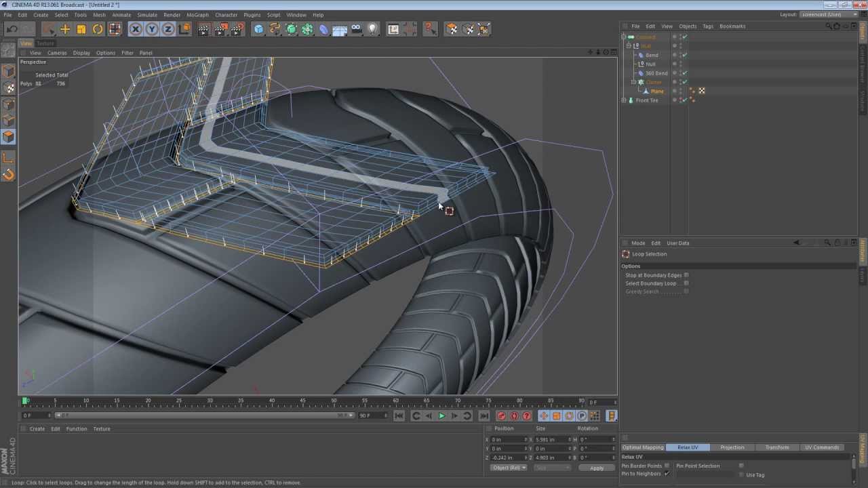Click Render to Picture Viewer icon
This screenshot has height=488, width=868.
[x=220, y=28]
